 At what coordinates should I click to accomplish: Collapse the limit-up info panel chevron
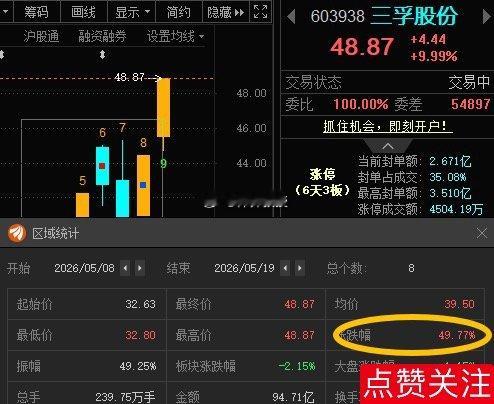click(388, 146)
